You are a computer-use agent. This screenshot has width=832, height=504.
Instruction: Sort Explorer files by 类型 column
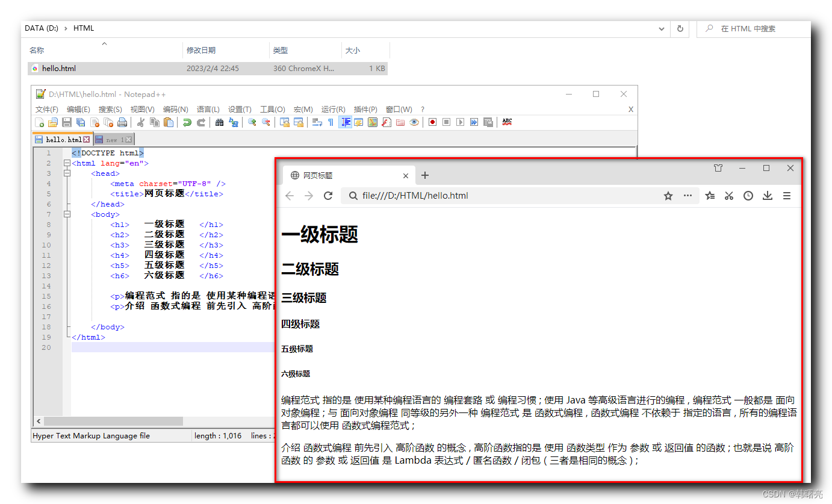pyautogui.click(x=305, y=50)
